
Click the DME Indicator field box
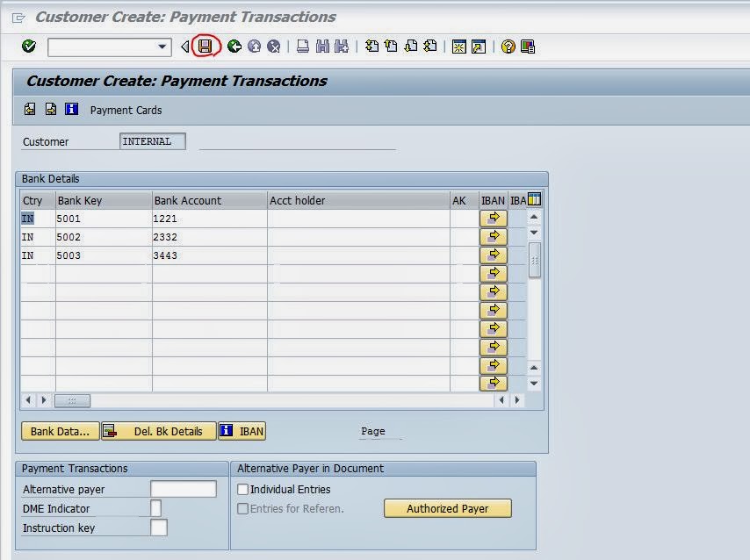155,508
